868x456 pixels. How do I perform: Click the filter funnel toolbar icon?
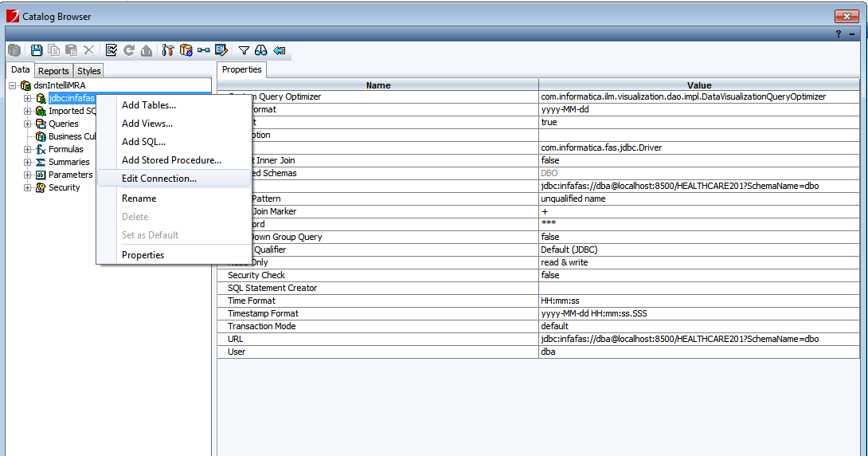(244, 50)
